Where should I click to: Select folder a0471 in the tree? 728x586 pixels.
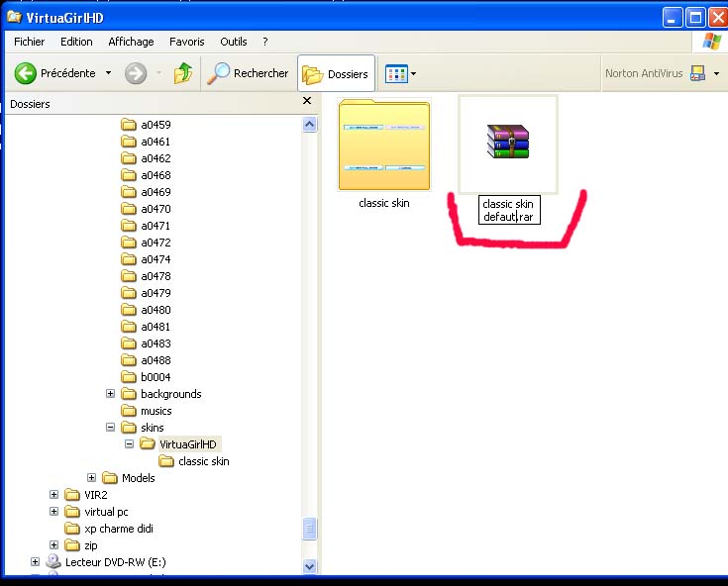pos(147,226)
